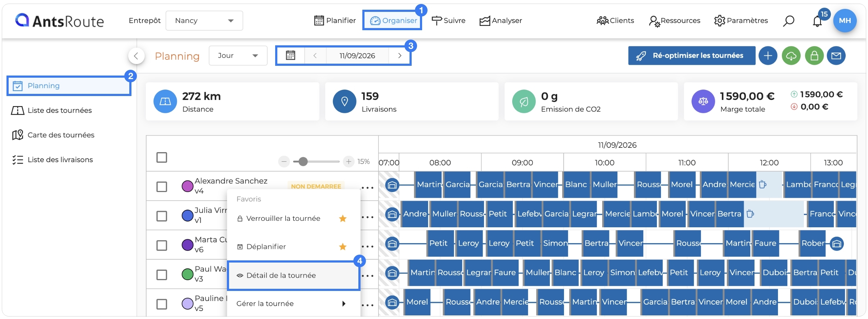Go to next day with right arrow
The image size is (868, 319).
click(399, 55)
